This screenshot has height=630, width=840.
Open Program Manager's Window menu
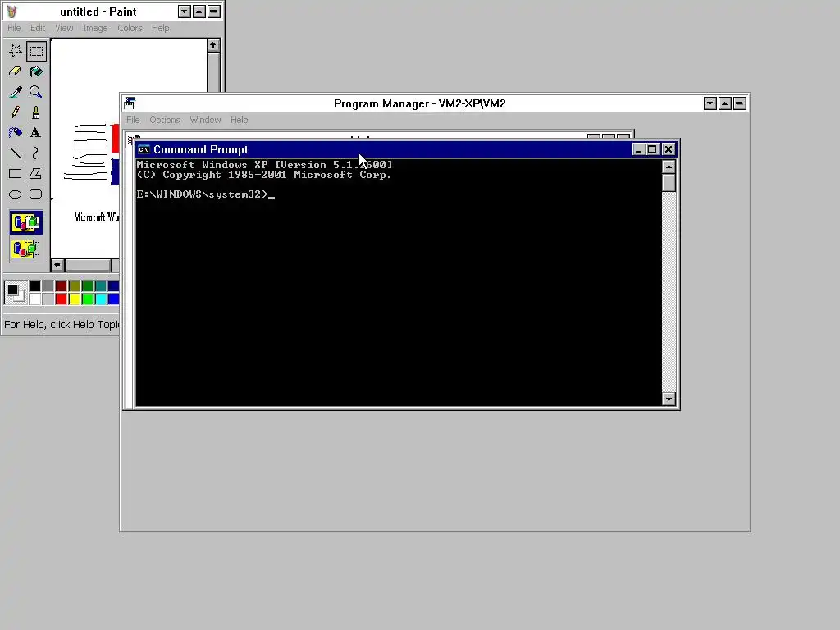point(205,120)
